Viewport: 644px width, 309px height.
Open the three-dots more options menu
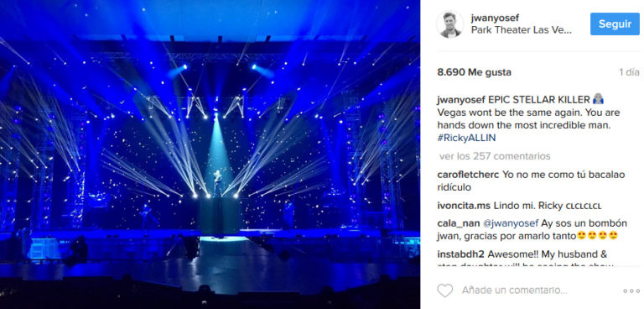click(631, 291)
